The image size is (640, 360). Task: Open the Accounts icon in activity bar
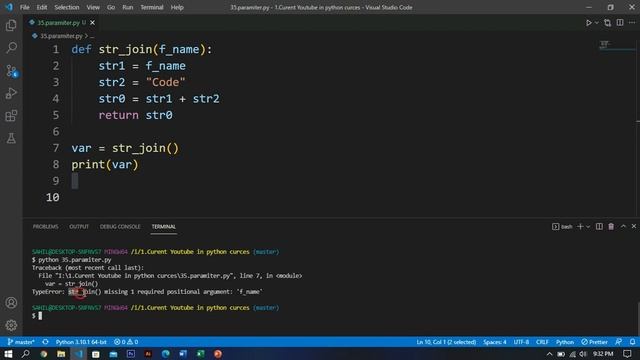click(11, 303)
